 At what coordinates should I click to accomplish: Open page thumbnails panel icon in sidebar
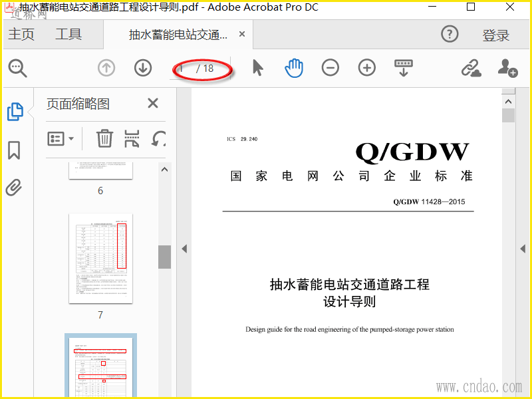tap(15, 112)
